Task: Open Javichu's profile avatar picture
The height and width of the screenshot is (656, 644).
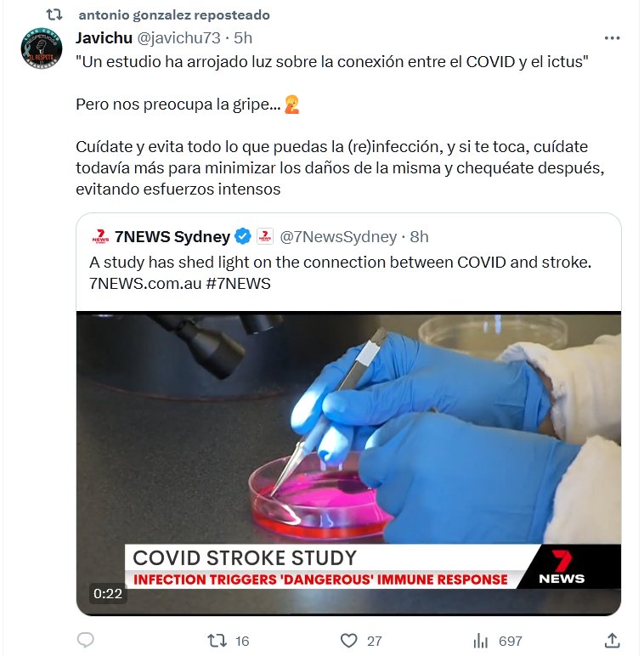Action: coord(42,48)
